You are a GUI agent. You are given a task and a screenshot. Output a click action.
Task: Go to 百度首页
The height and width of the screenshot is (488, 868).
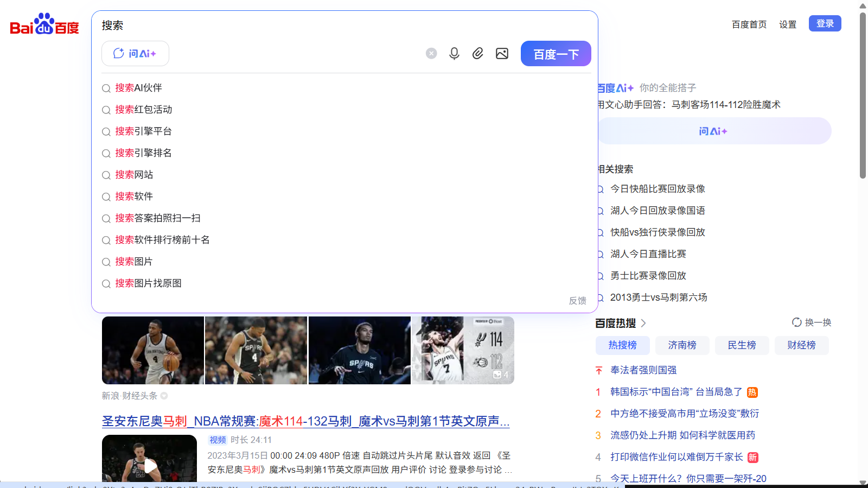749,24
